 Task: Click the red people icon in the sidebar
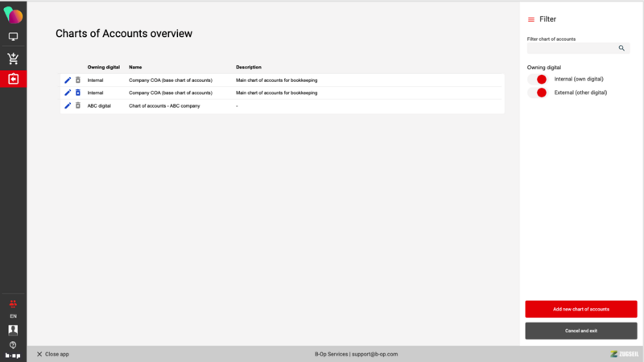tap(13, 304)
